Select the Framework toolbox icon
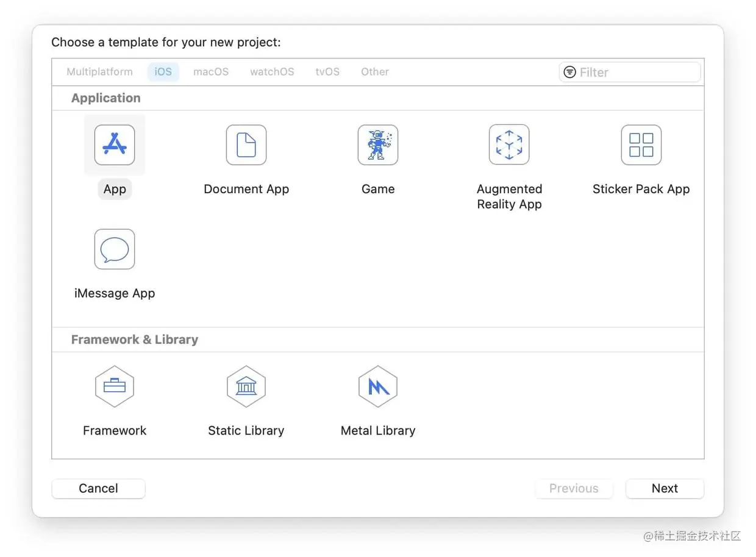756x557 pixels. [115, 386]
